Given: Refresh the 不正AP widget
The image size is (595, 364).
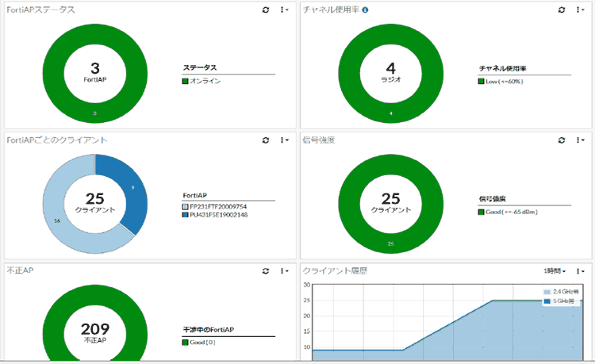Looking at the screenshot, I should [x=266, y=270].
